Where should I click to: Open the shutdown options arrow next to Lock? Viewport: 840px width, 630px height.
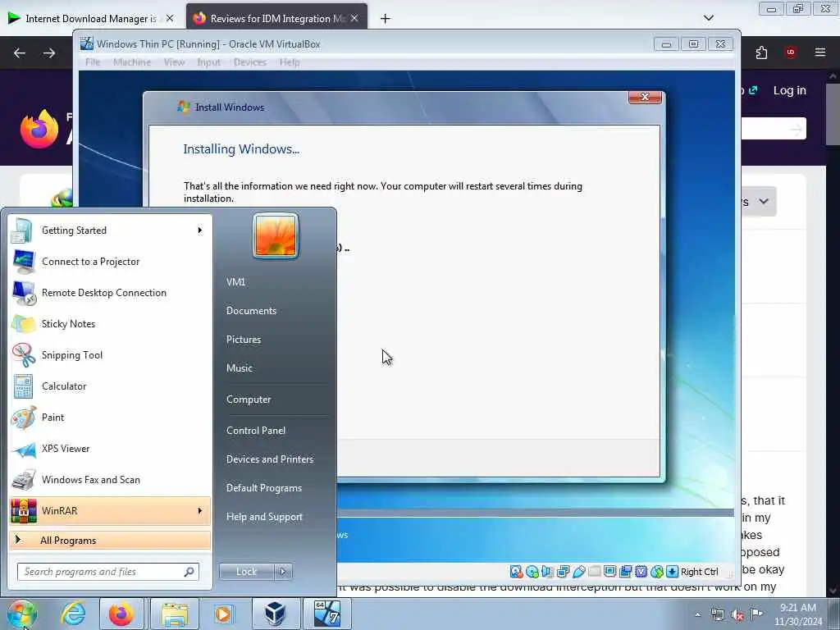(x=283, y=572)
